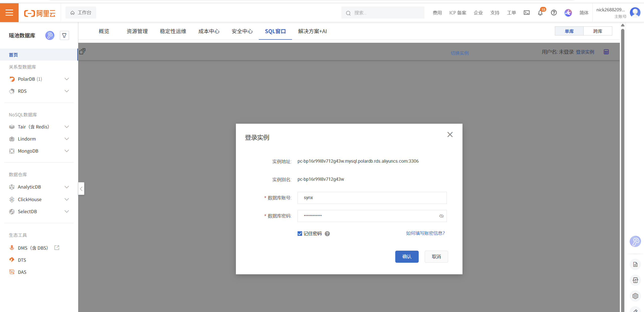Click the help icon next to 记住密码
The image size is (644, 312).
[327, 234]
